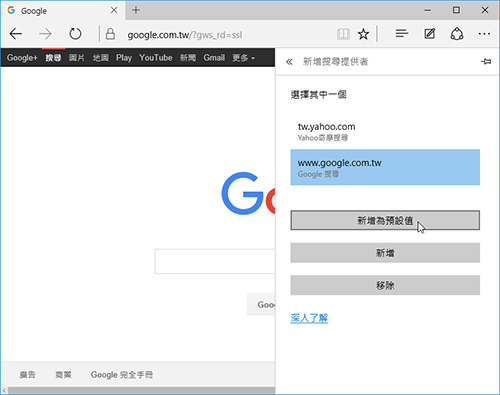The height and width of the screenshot is (395, 500).
Task: Select 搜尋 in Google bar
Action: [x=53, y=58]
